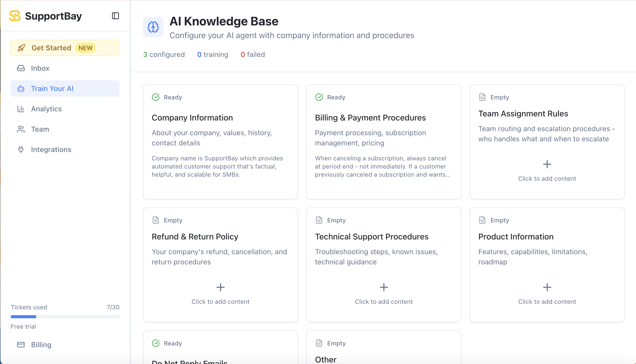Click the 'Ready' status on Company Information
Screen dimensions: 636x364
coord(173,97)
